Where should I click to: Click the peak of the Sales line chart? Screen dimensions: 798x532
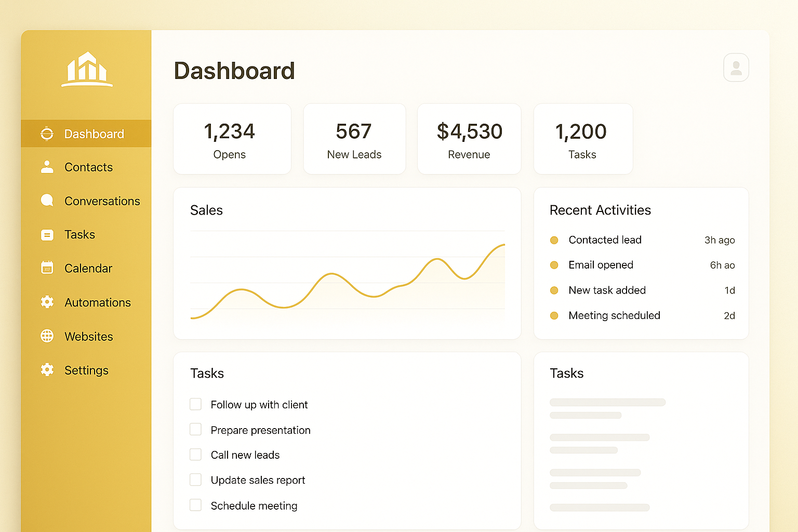coord(503,245)
